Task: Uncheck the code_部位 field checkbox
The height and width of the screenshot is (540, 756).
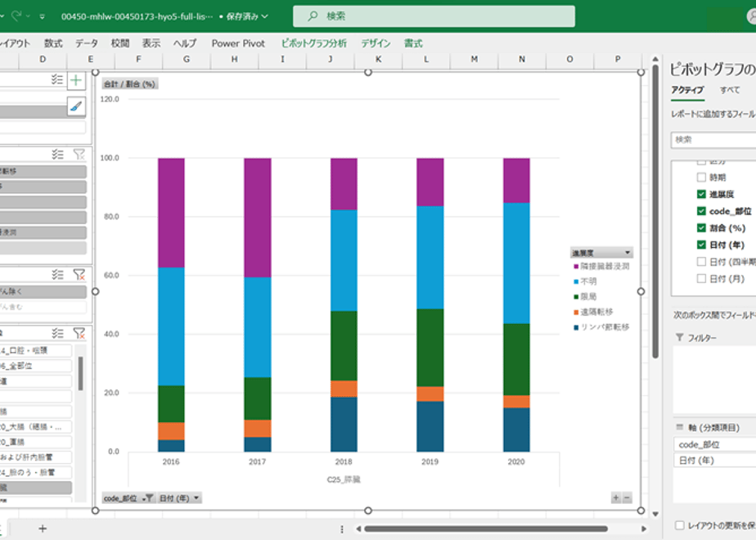Action: pyautogui.click(x=701, y=211)
